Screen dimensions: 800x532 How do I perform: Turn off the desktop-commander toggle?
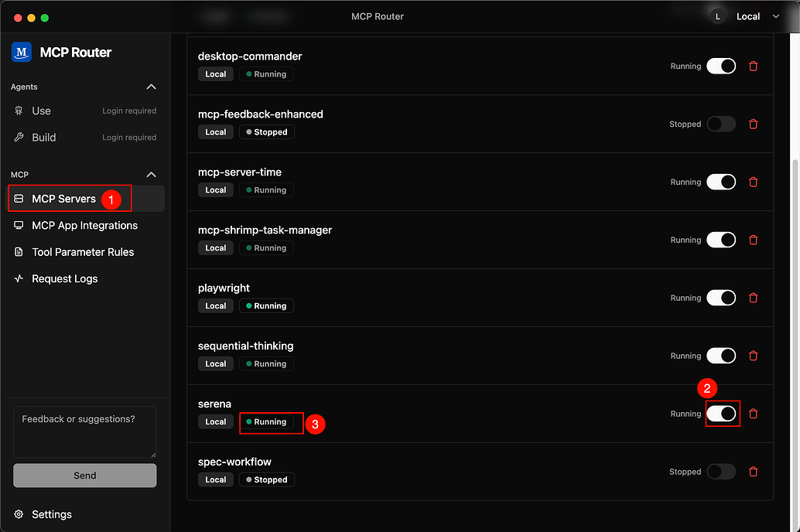(721, 66)
